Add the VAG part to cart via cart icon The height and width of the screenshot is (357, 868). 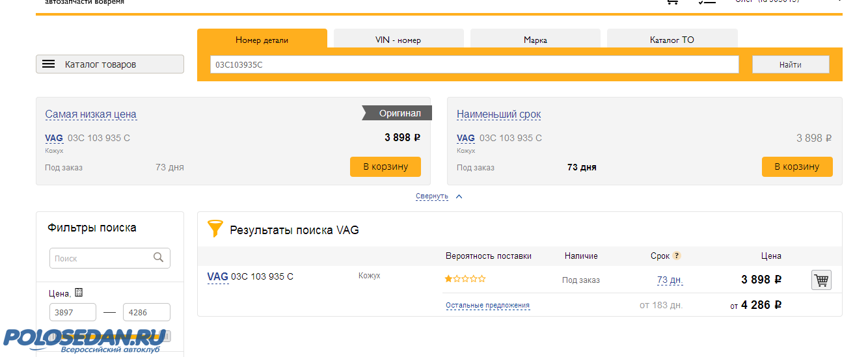(x=821, y=280)
